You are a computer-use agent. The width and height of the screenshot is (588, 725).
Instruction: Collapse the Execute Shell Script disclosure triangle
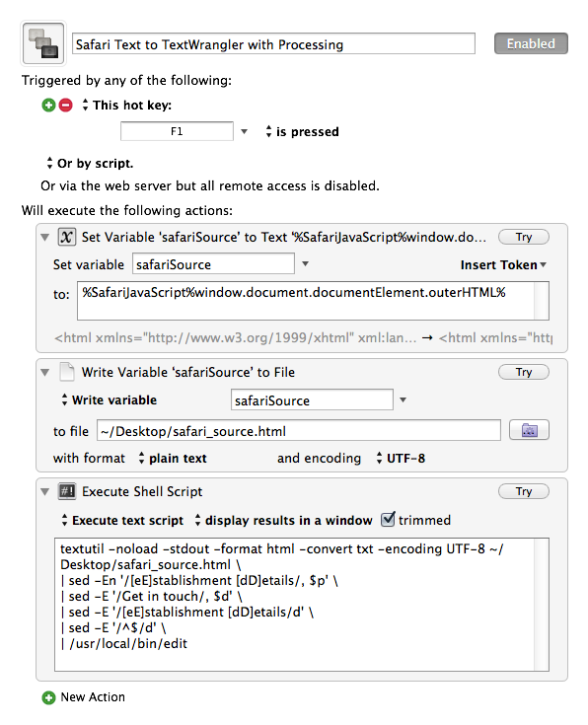click(44, 491)
